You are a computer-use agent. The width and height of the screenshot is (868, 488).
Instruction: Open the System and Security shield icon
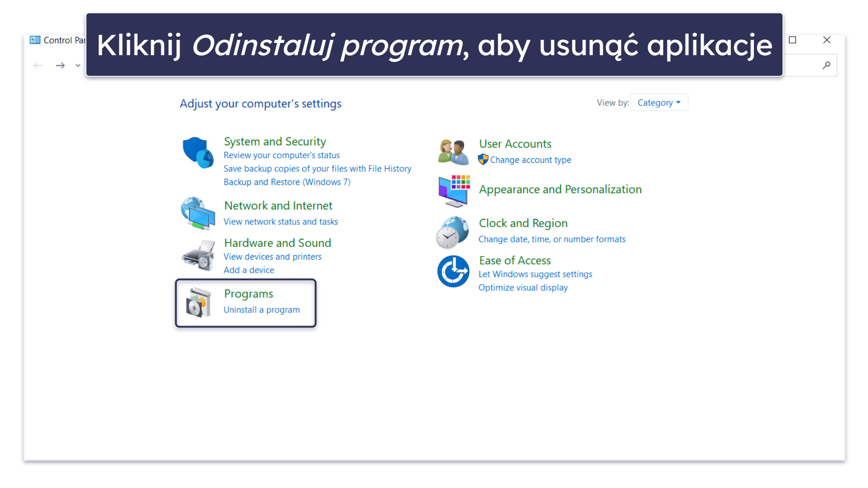point(198,152)
